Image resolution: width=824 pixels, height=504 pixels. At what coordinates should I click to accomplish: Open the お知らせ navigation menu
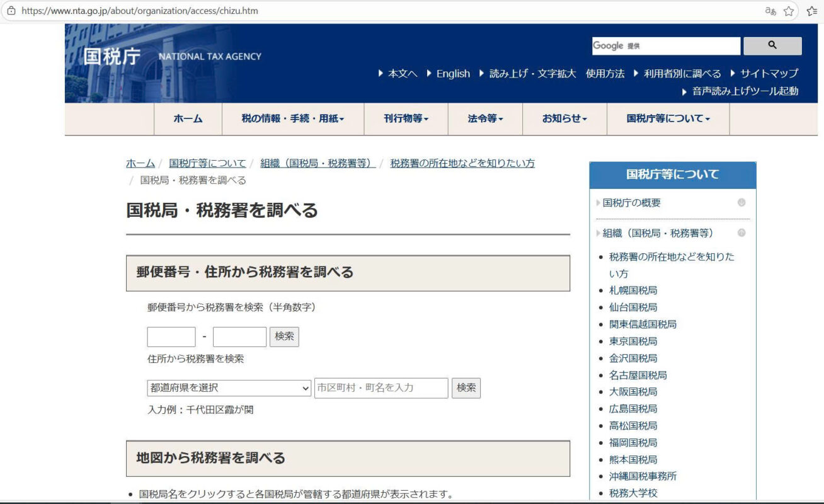click(x=564, y=118)
